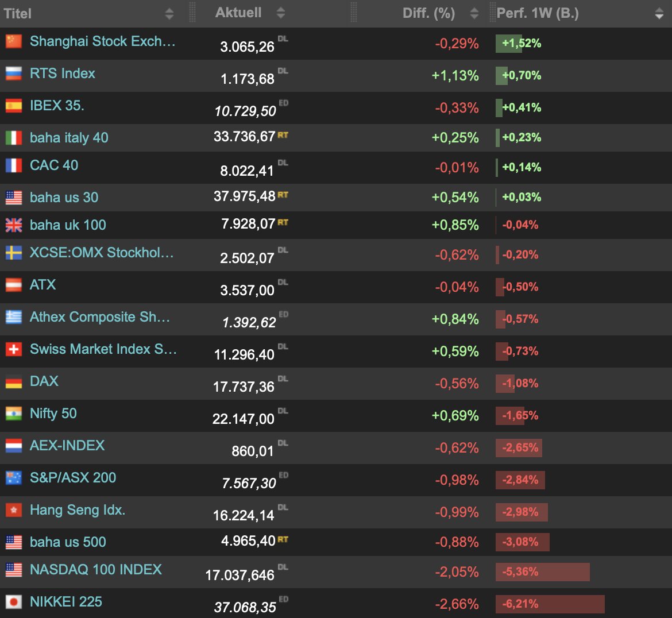Click the US flag beside baha us 500
672x618 pixels.
[x=14, y=542]
